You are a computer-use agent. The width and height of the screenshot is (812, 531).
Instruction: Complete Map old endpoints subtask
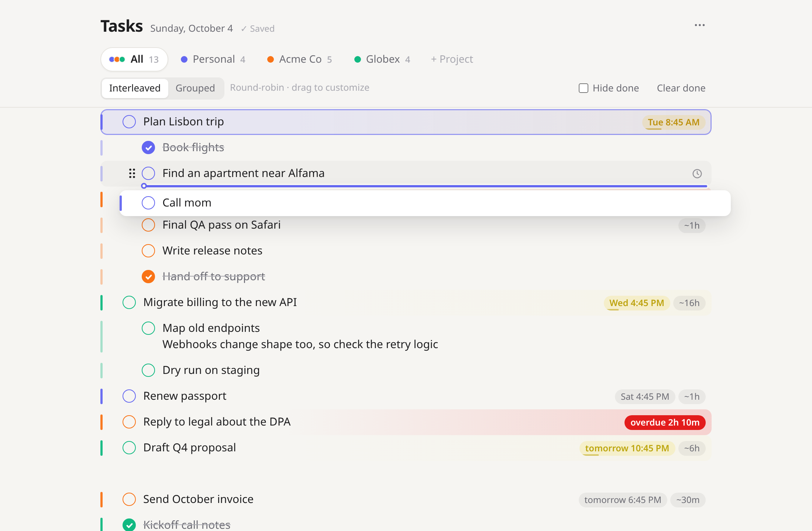pyautogui.click(x=148, y=328)
